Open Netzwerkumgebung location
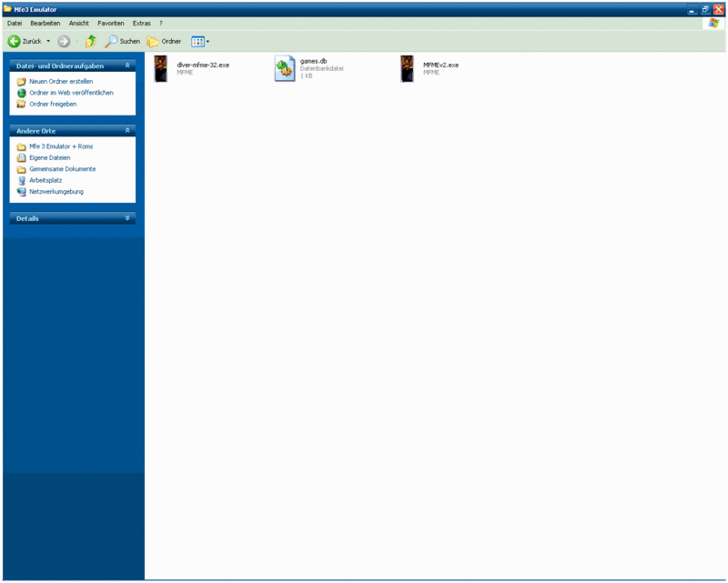The image size is (728, 583). pyautogui.click(x=56, y=191)
